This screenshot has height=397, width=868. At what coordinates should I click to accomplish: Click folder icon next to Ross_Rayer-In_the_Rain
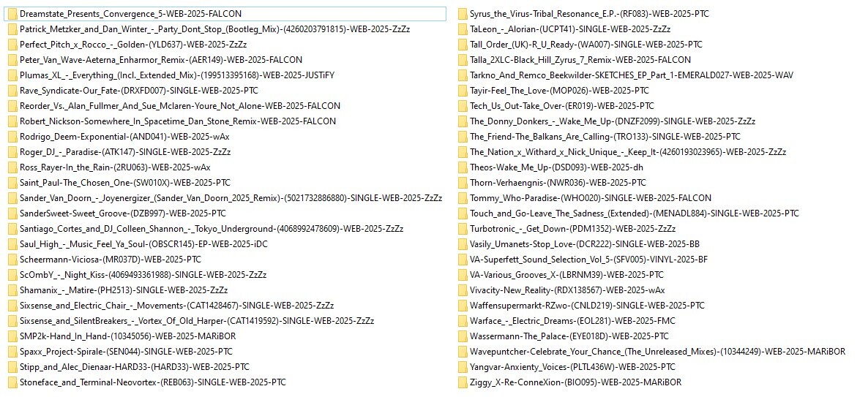[x=12, y=167]
